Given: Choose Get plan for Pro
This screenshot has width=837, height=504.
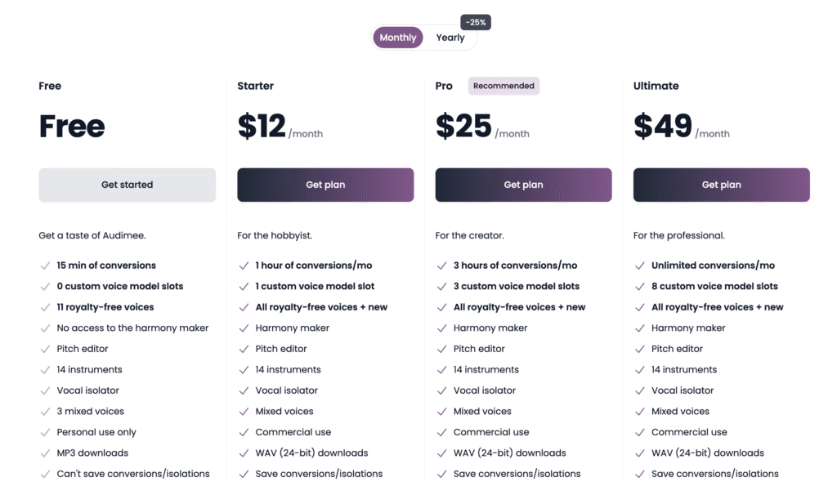Looking at the screenshot, I should pos(524,185).
